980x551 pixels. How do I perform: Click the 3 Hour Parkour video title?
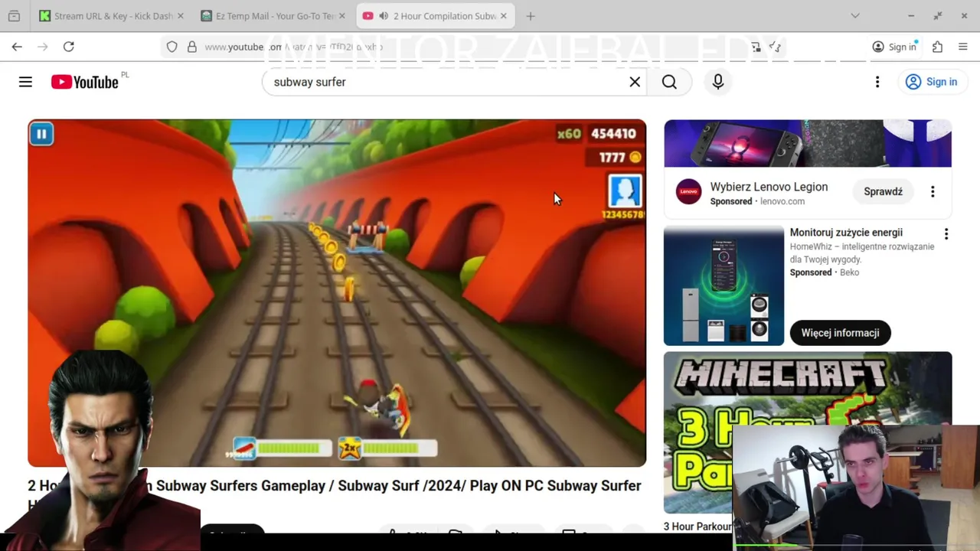click(697, 527)
